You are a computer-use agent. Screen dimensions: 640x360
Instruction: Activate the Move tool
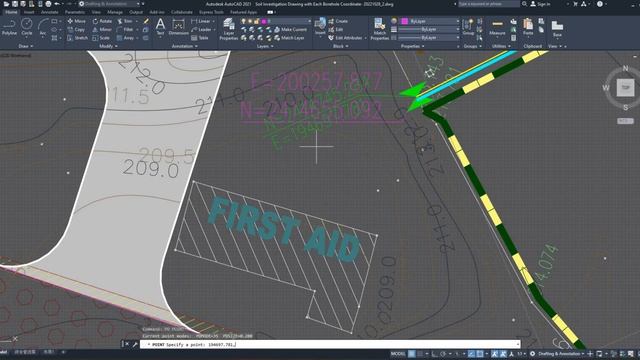coord(76,21)
